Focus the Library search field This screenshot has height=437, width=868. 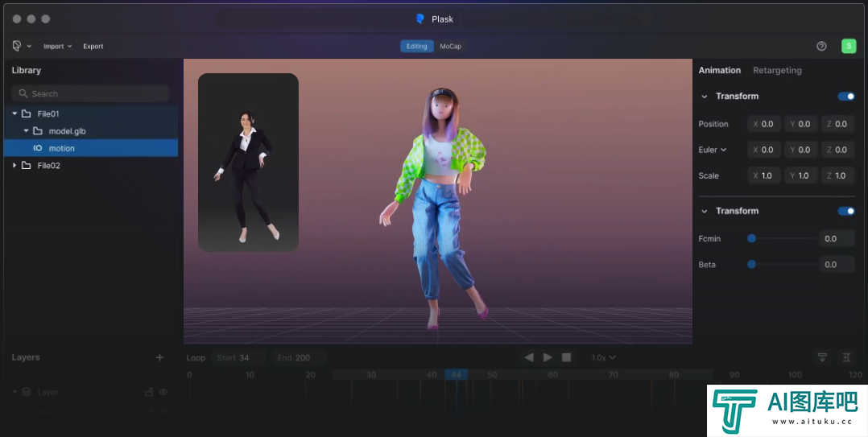point(90,93)
